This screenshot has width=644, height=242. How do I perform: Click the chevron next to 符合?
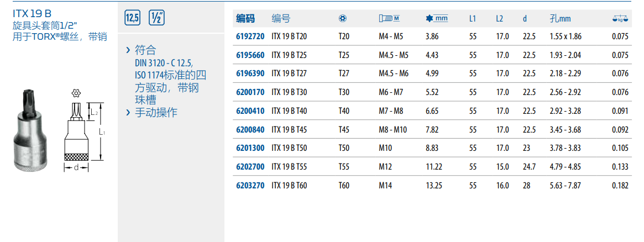[128, 50]
